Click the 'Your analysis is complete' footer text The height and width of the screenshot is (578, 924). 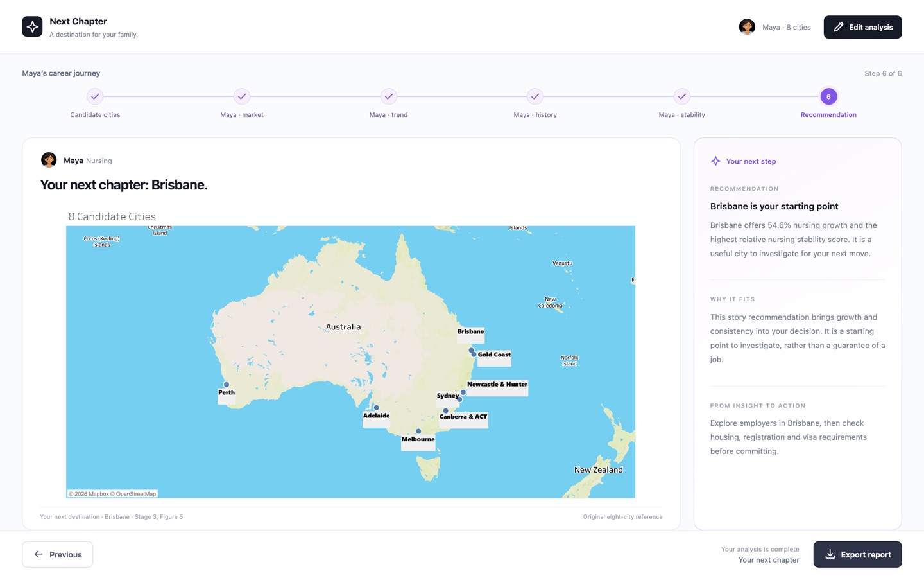point(760,549)
